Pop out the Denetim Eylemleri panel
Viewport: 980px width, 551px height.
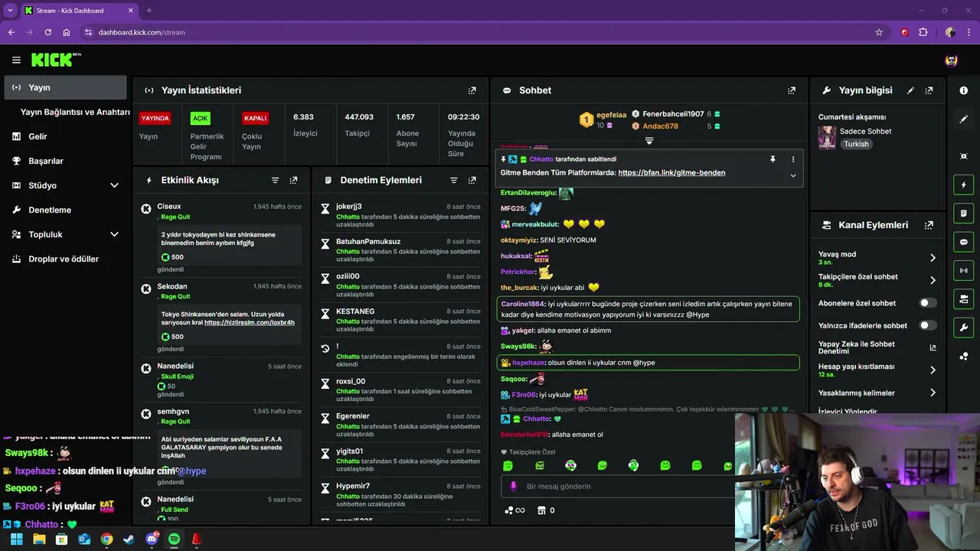pyautogui.click(x=472, y=180)
